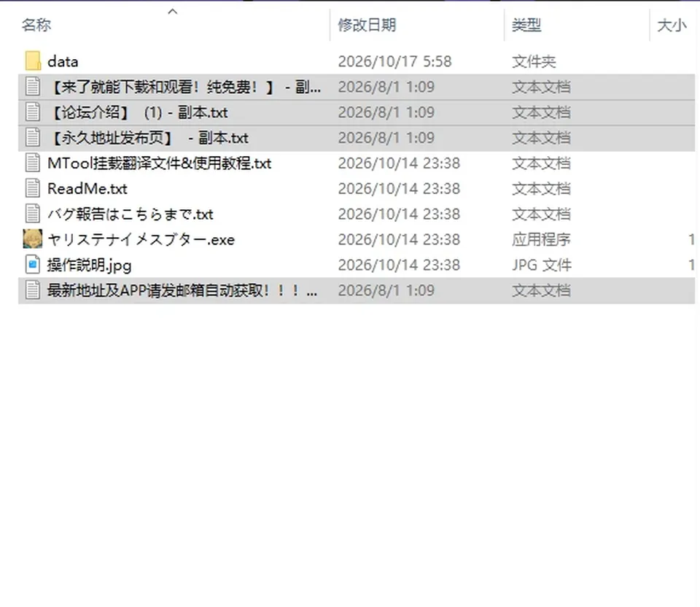Click file icon beside MTool挂载翻译文件&使用教程.txt
The image size is (700, 607).
[x=33, y=163]
